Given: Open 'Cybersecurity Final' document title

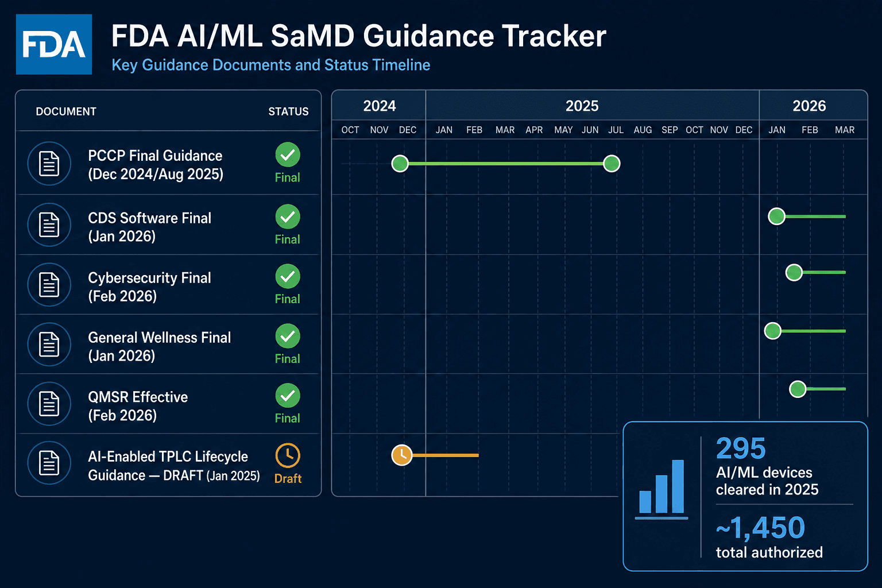Looking at the screenshot, I should (x=149, y=278).
